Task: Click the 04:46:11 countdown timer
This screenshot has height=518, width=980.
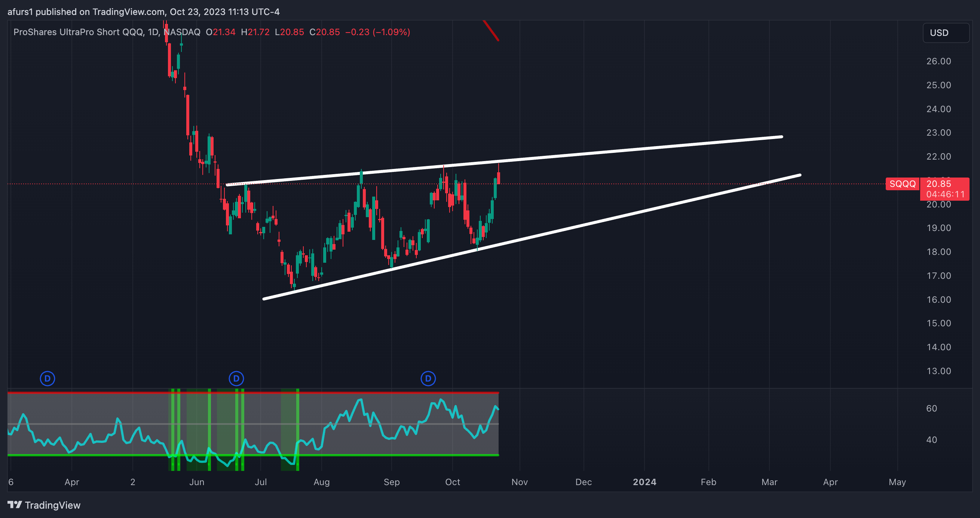Action: click(x=945, y=194)
